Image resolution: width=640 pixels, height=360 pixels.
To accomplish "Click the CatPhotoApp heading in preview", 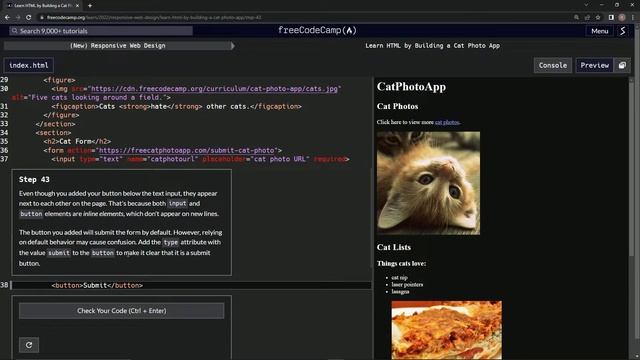I will 411,87.
